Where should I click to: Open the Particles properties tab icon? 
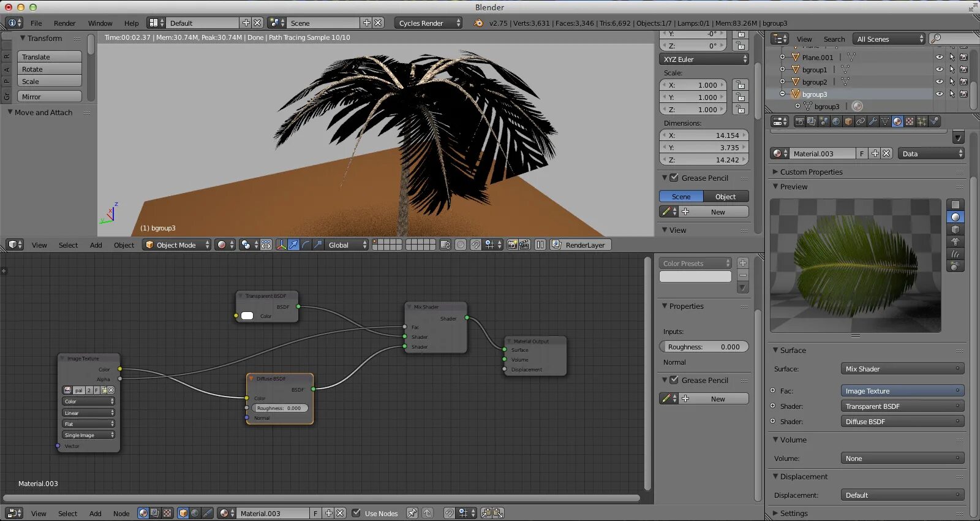click(x=922, y=121)
